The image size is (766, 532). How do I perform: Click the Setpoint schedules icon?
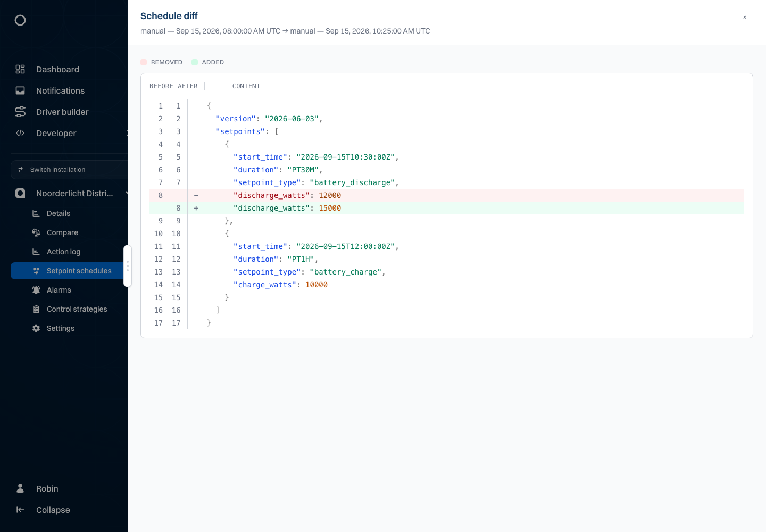click(x=36, y=271)
